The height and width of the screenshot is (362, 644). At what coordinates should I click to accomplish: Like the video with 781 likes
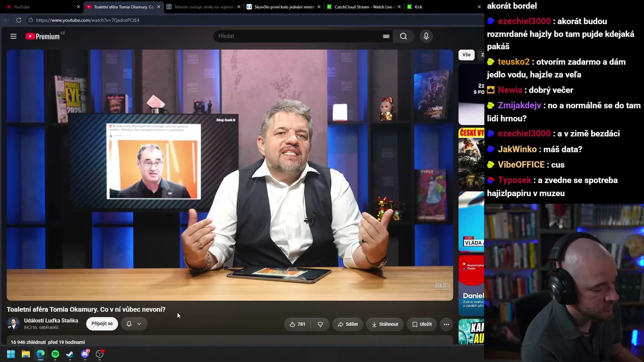(297, 324)
